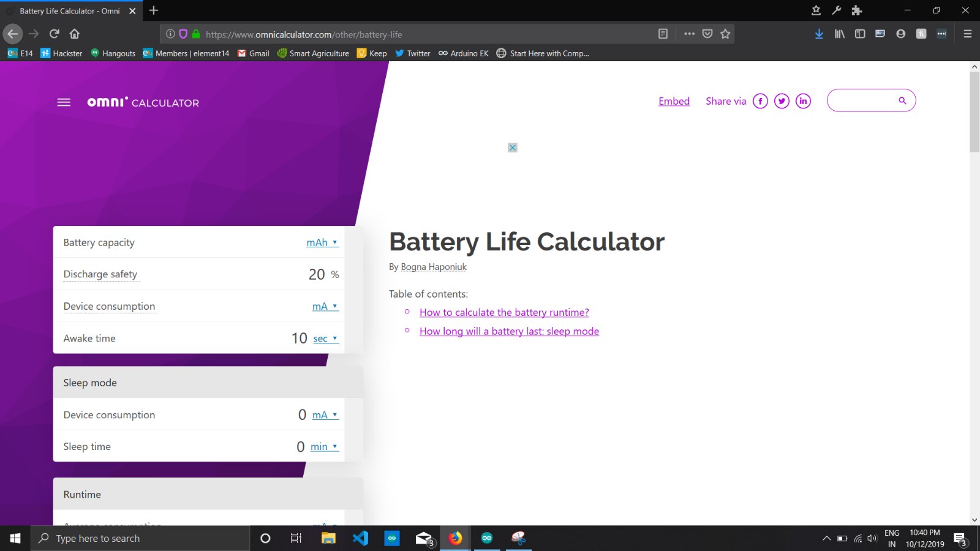Open the E14 bookmark

click(20, 53)
